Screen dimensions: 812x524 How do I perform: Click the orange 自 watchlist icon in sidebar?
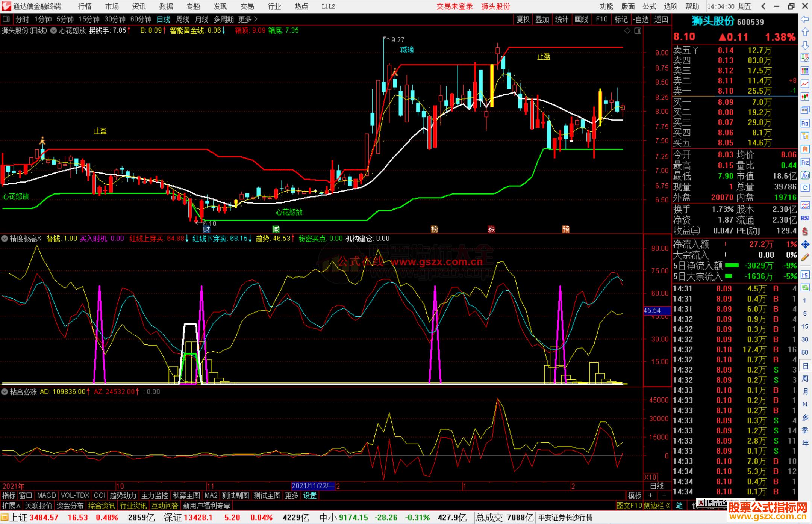pos(805,149)
